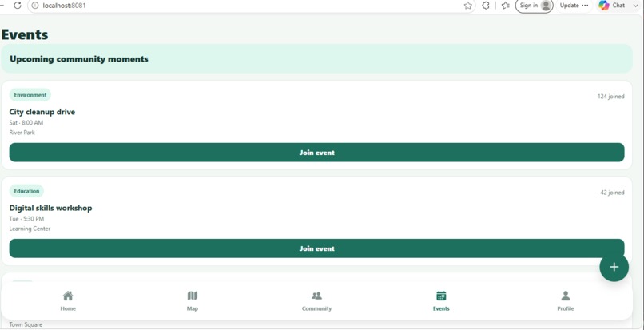This screenshot has width=644, height=330.
Task: Click the 42 joined count
Action: 612,193
